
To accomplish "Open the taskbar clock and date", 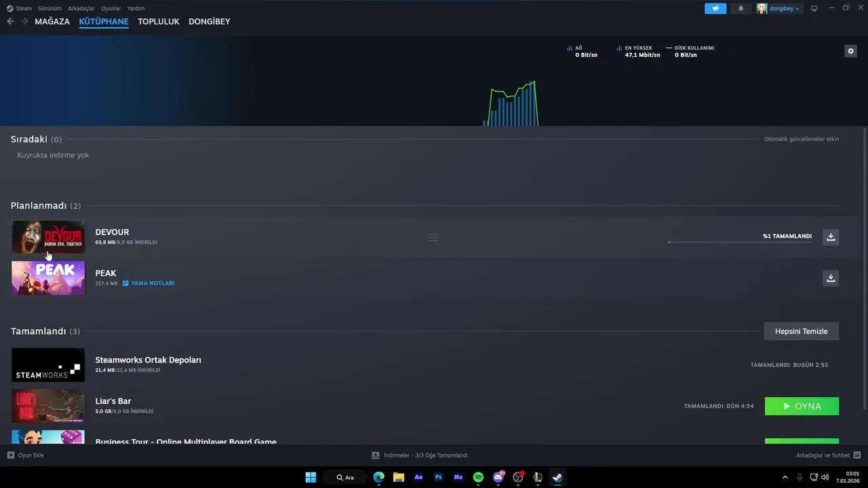I will [849, 477].
